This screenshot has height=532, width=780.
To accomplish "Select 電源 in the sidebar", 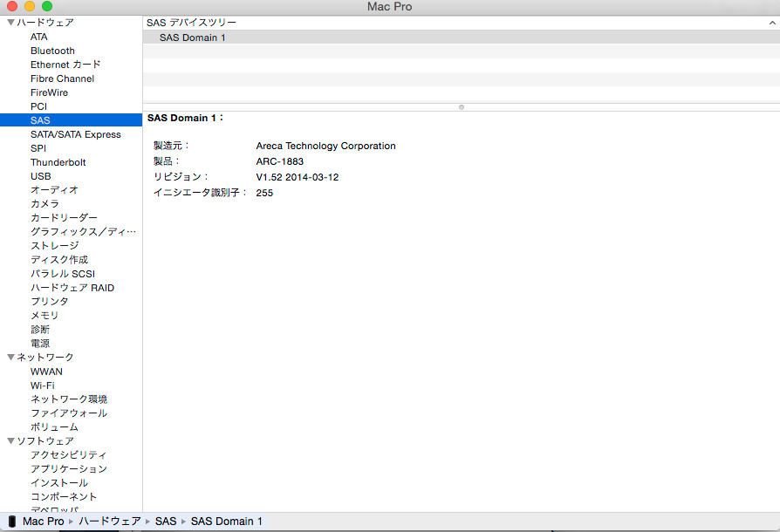I will pyautogui.click(x=40, y=343).
